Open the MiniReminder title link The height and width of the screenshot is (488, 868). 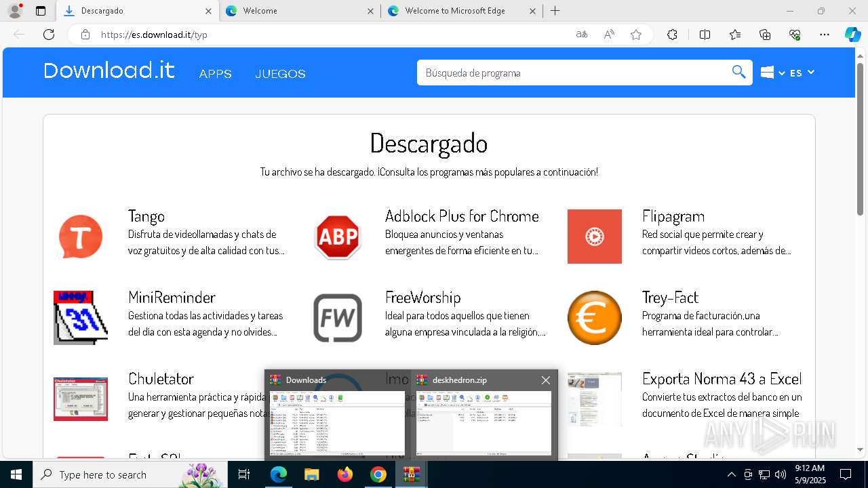(172, 298)
